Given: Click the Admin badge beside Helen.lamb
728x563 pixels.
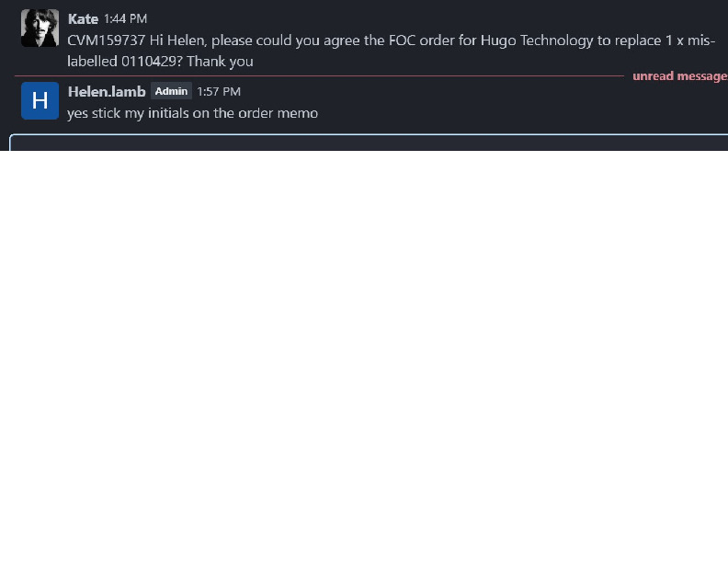Looking at the screenshot, I should click(x=171, y=91).
